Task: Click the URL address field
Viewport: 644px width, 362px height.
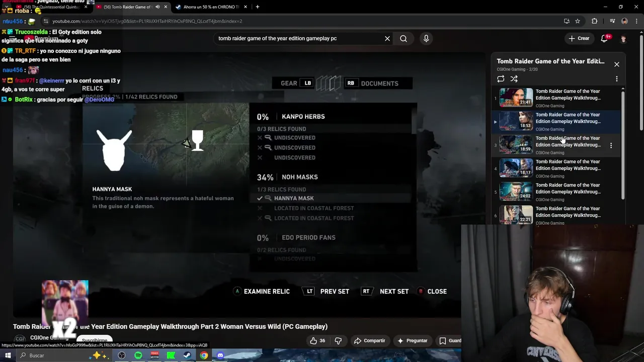Action: coord(302,21)
